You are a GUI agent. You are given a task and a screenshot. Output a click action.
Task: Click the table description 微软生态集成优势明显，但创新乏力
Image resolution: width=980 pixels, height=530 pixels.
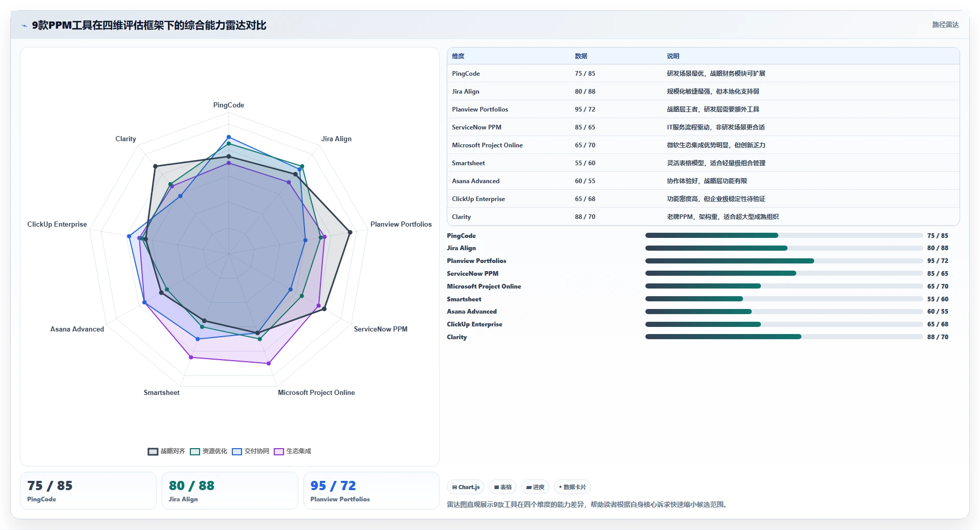tap(716, 145)
